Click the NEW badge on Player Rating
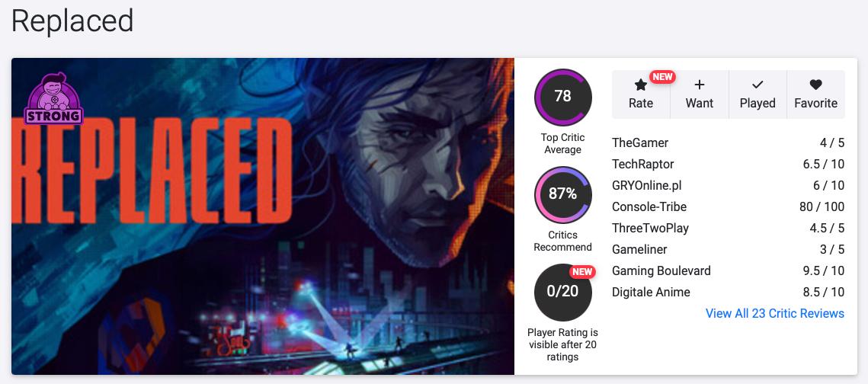Screen dimensions: 868x384 (x=582, y=272)
